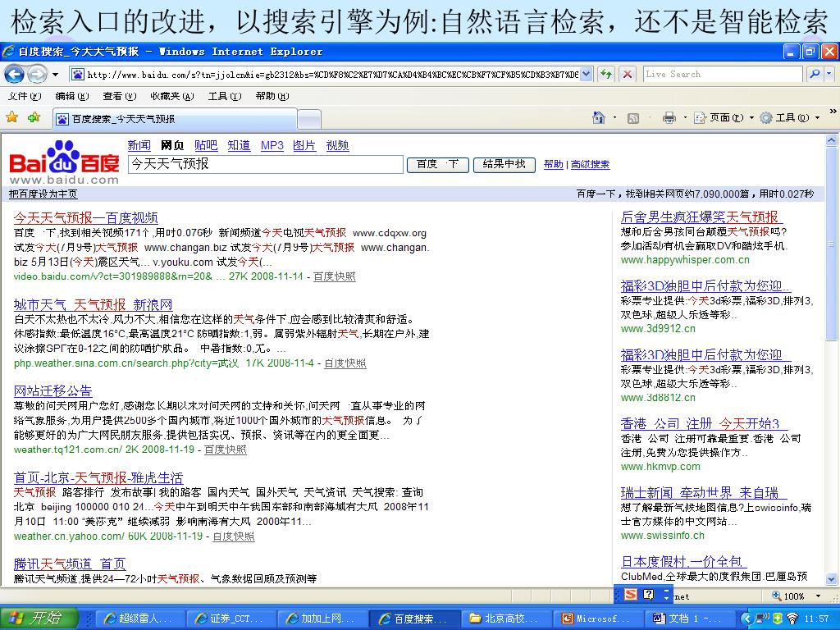Click the Live Search magnifier icon
Image resolution: width=840 pixels, height=630 pixels.
coord(815,75)
